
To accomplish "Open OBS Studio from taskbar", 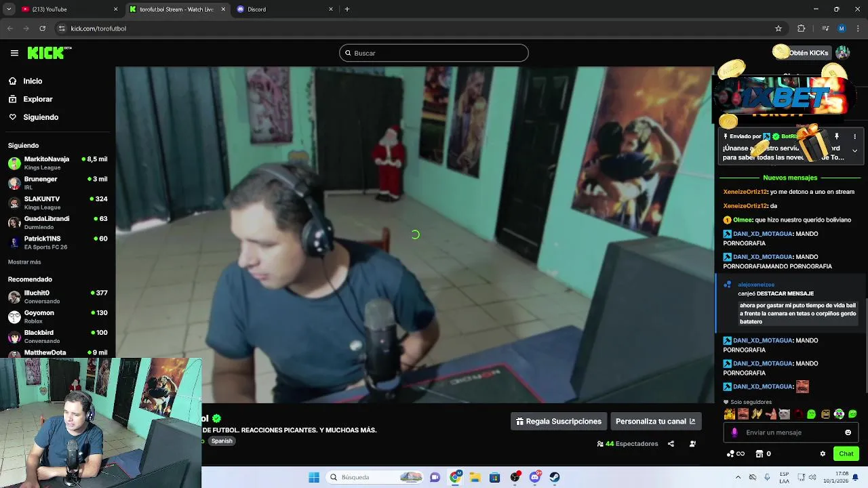I will [x=515, y=477].
